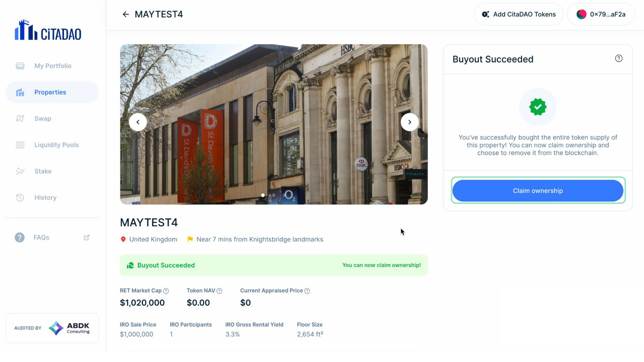The width and height of the screenshot is (644, 362).
Task: Select the second carousel dot indicator
Action: click(274, 195)
